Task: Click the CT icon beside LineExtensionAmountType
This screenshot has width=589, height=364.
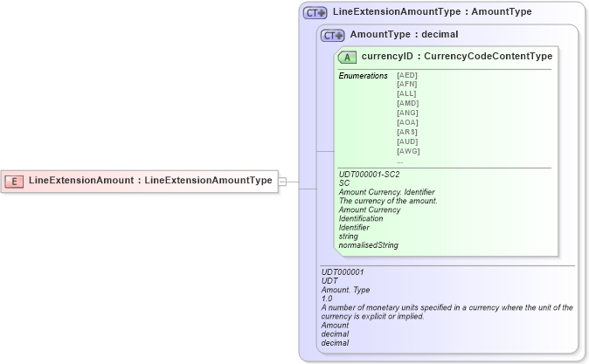Action: 315,13
